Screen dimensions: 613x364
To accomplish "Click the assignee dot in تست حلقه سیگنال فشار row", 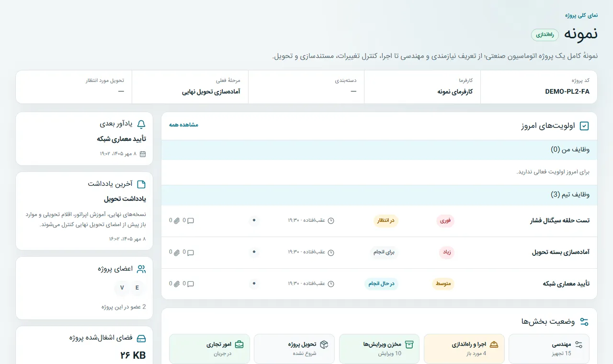I will point(254,221).
